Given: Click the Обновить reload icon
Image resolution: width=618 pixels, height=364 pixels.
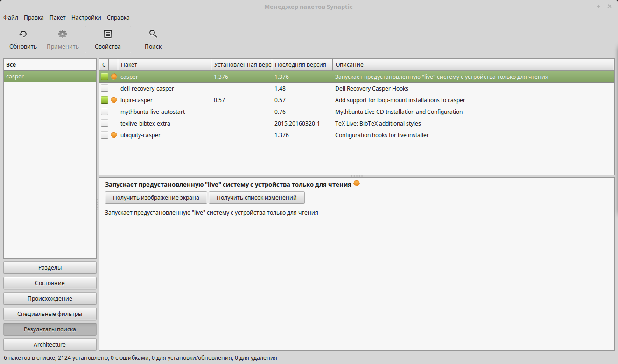Looking at the screenshot, I should pyautogui.click(x=23, y=34).
